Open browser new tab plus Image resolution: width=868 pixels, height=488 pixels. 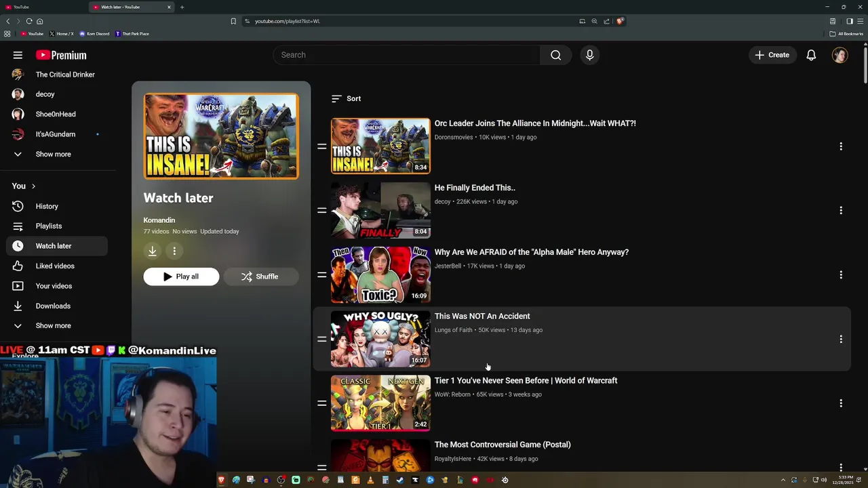click(x=182, y=7)
